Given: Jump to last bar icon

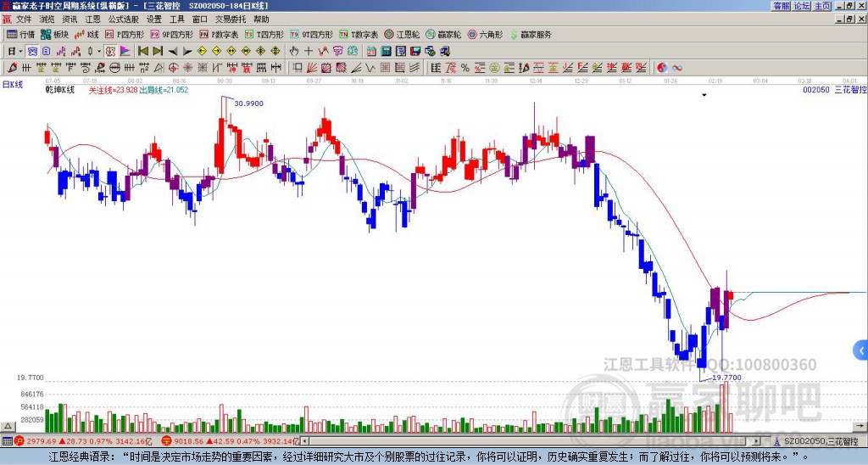Looking at the screenshot, I should [x=158, y=52].
